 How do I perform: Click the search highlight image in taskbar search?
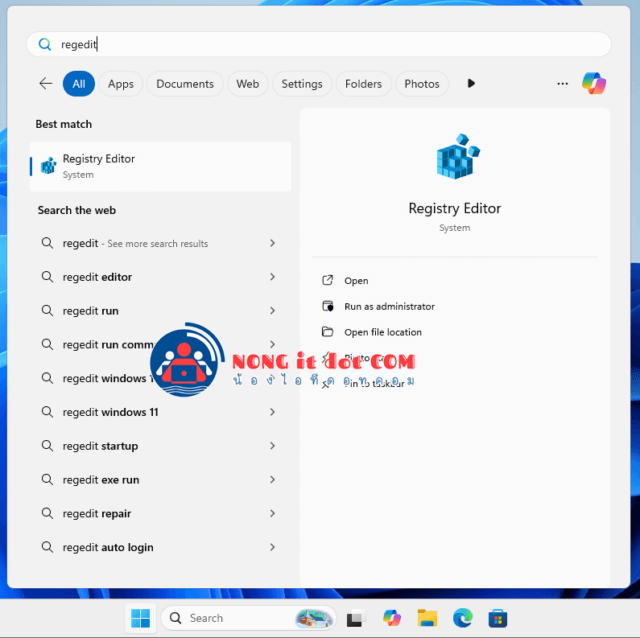point(313,618)
